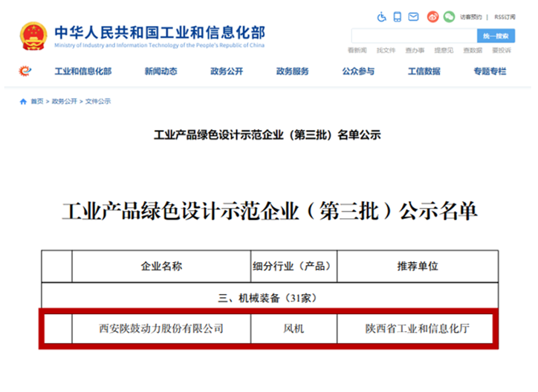Click the 西安陕鼓动力股份有限公司 cell
Screen dimensions: 538x392
click(x=161, y=329)
